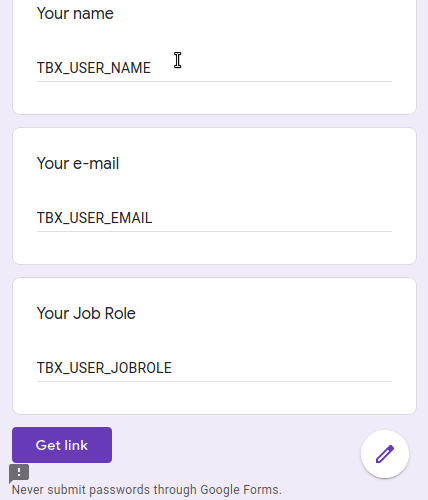
Task: Click the Get link button
Action: click(x=62, y=445)
